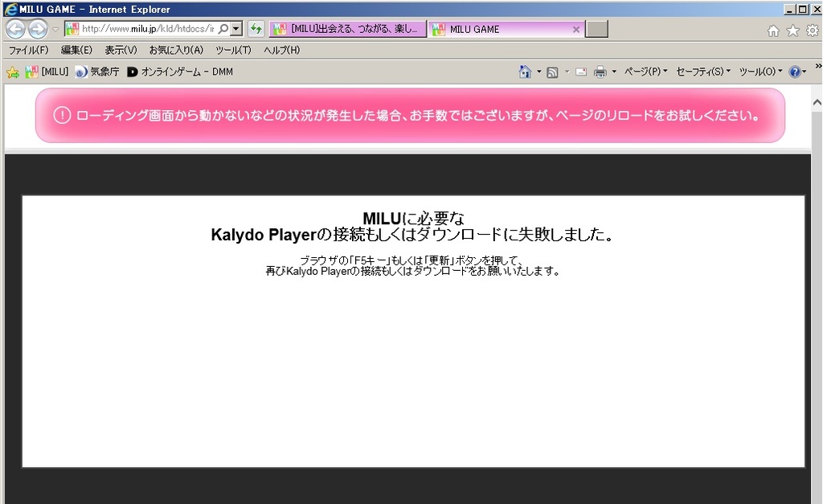
Task: Open the お気に入り(A) menu
Action: [x=176, y=50]
